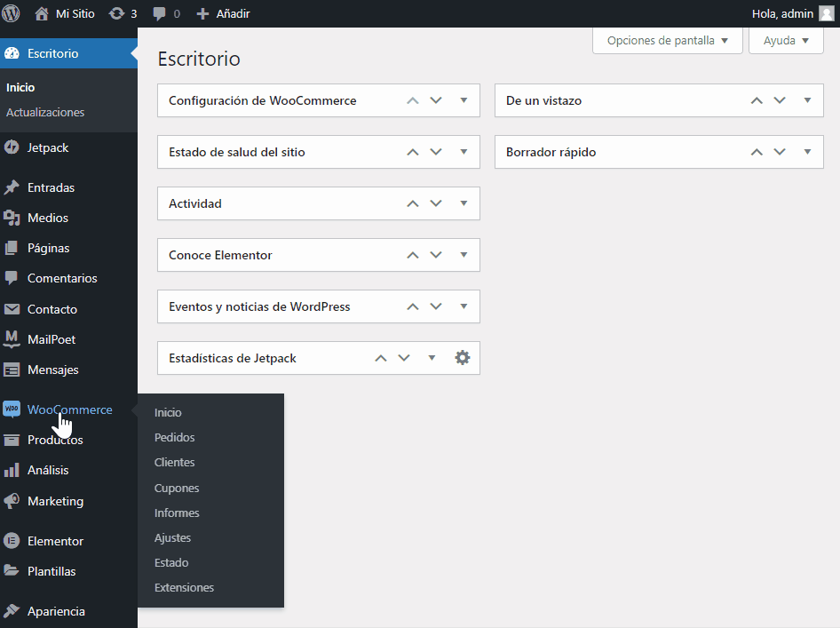
Task: Select Pedidos in WooCommerce submenu
Action: (x=175, y=437)
